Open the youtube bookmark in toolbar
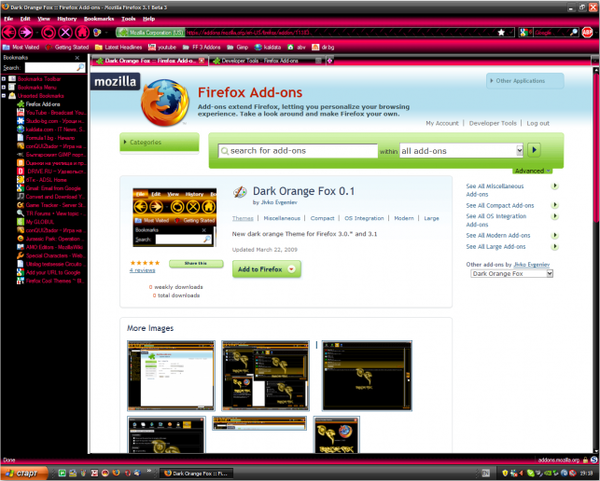Screen dimensions: 600x481 click(x=162, y=47)
